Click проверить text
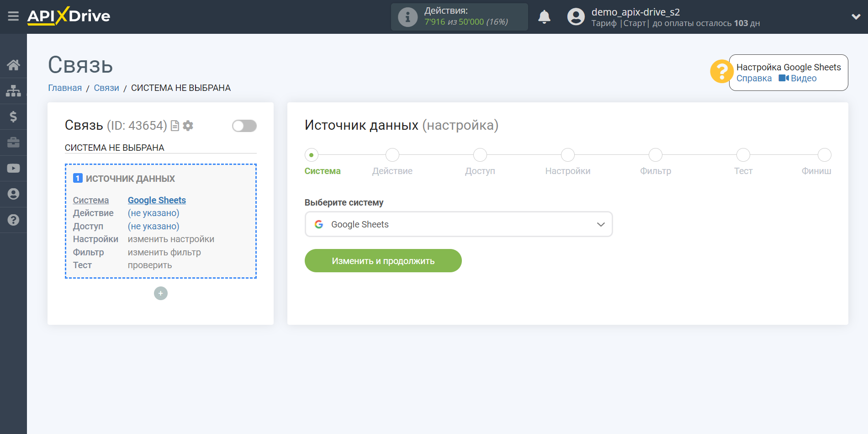The width and height of the screenshot is (868, 434). click(150, 265)
